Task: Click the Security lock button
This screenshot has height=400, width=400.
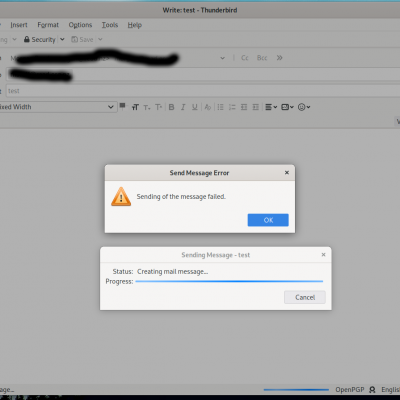Action: [40, 40]
